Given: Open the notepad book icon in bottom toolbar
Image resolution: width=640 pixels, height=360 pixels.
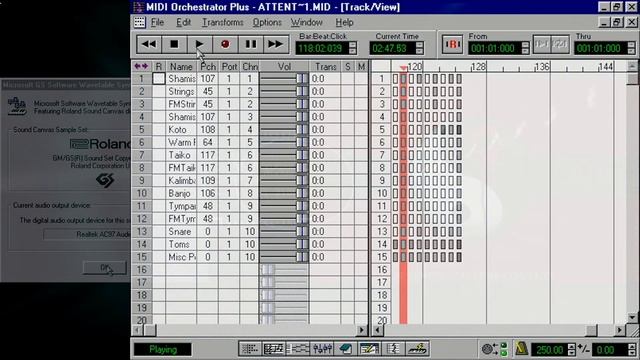Looking at the screenshot, I should 346,349.
